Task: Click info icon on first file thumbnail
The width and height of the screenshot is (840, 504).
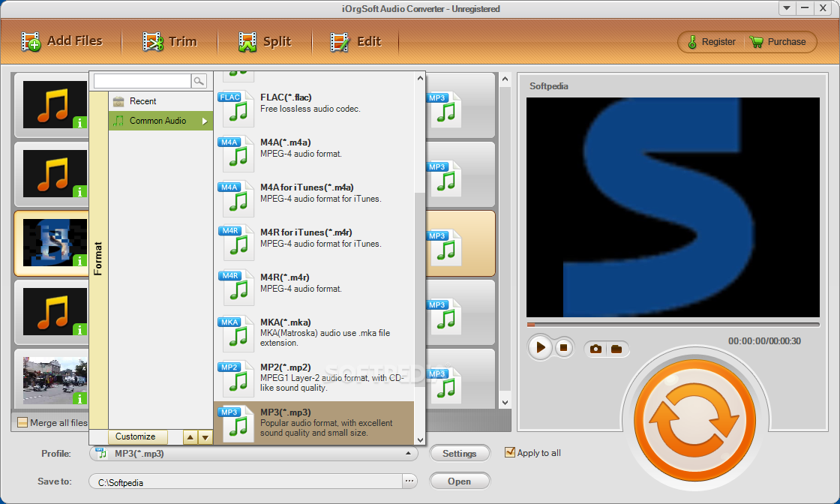Action: pos(79,123)
